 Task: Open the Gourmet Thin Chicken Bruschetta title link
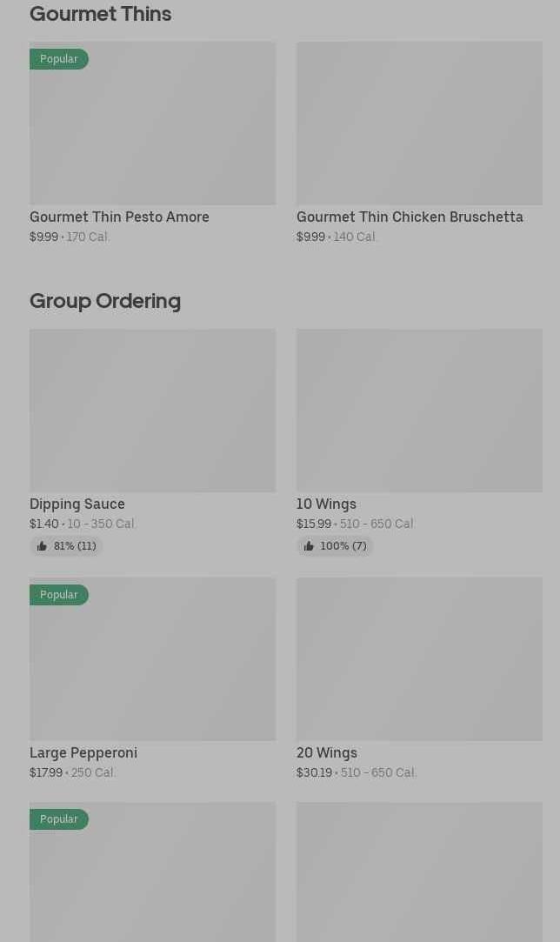[410, 217]
